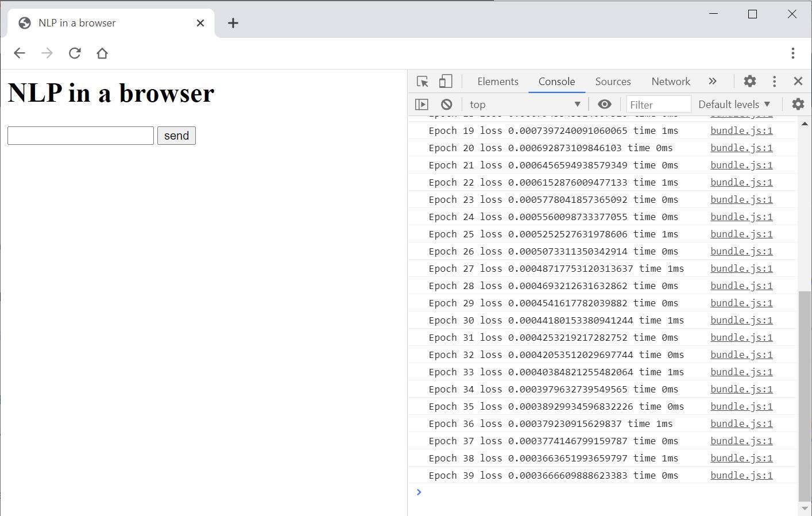Open bundle.js:1 link for Epoch 34
The image size is (812, 516).
pos(741,389)
